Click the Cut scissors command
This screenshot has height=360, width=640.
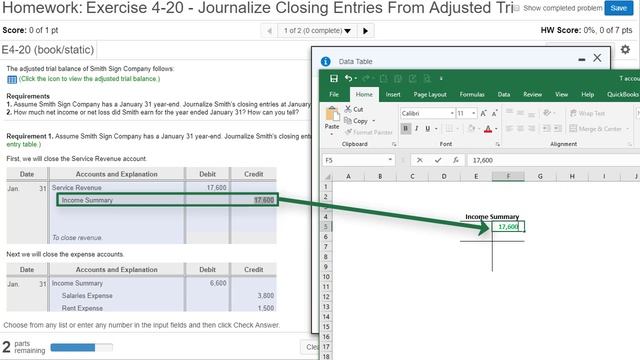coord(354,109)
